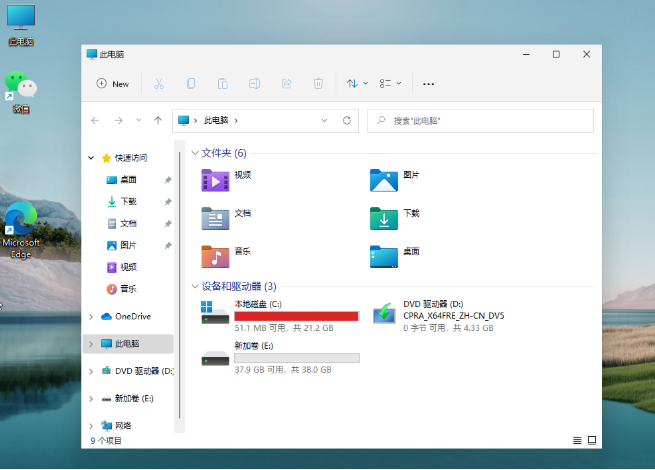The height and width of the screenshot is (470, 655).
Task: Click the Delete trash icon in toolbar
Action: tap(318, 84)
